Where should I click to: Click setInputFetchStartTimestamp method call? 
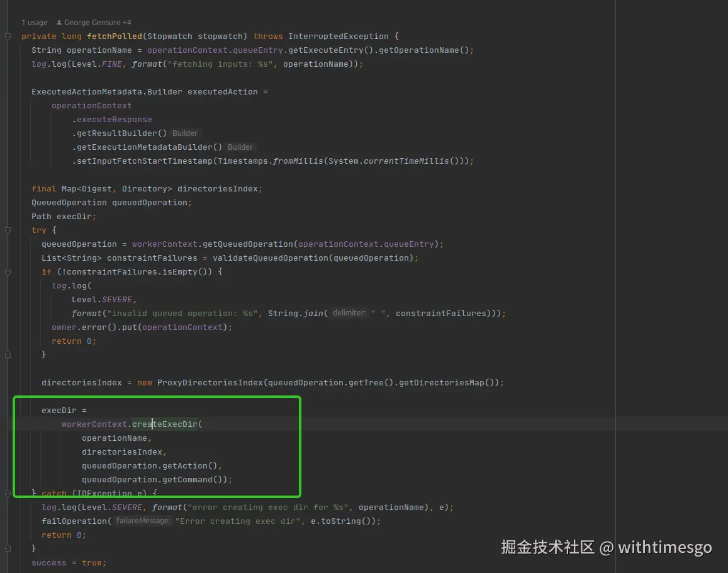pos(144,161)
